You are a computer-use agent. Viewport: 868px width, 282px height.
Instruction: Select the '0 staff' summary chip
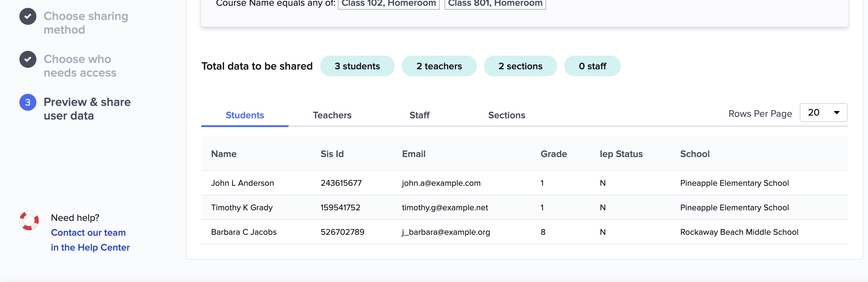click(x=593, y=66)
